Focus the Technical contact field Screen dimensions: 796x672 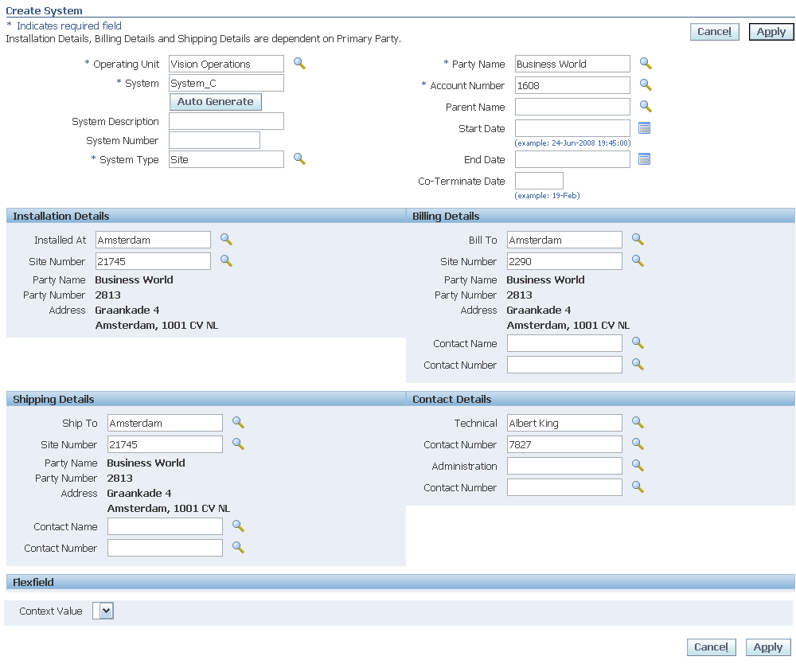[x=564, y=423]
